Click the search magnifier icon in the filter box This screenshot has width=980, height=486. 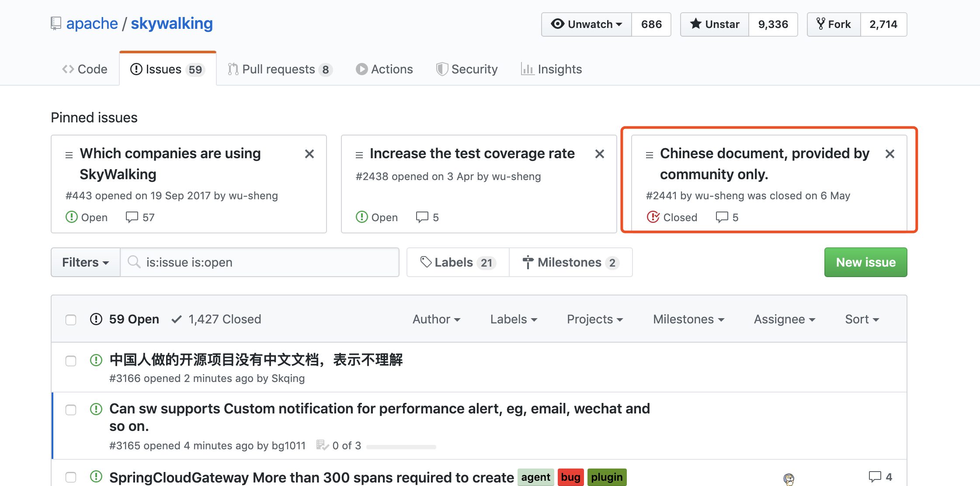coord(134,262)
